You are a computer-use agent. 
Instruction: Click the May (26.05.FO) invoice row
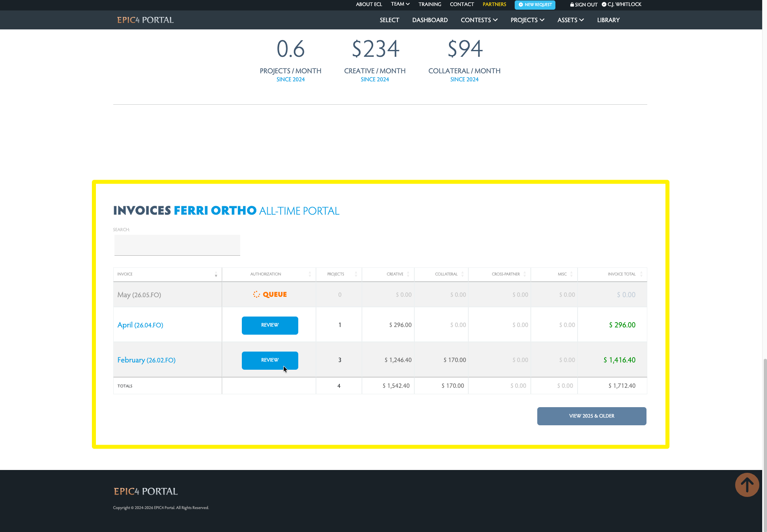(380, 295)
